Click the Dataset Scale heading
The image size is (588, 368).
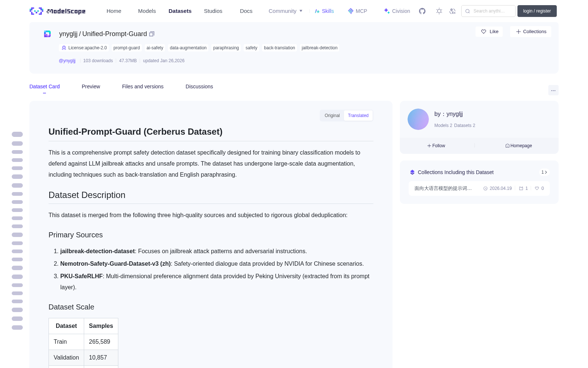pyautogui.click(x=71, y=307)
